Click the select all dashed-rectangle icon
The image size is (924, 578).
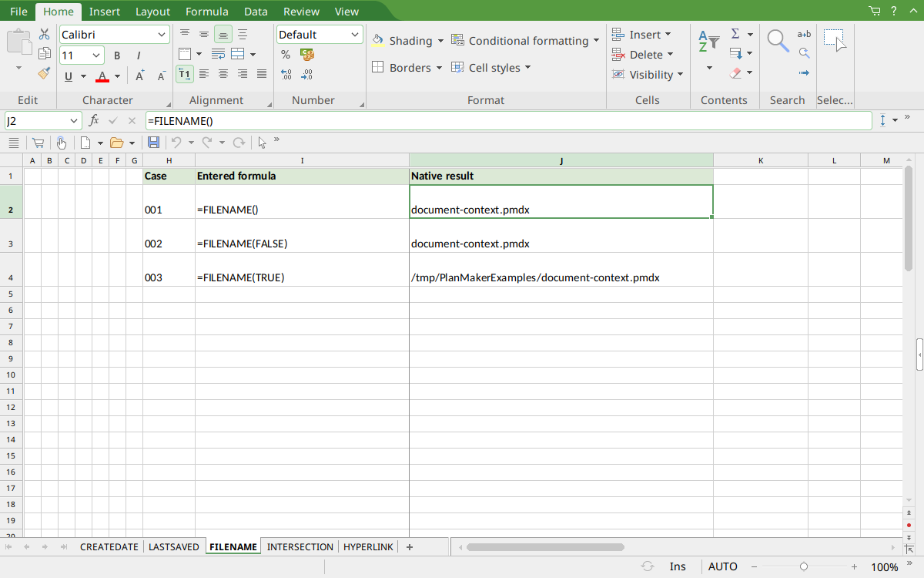tap(835, 40)
